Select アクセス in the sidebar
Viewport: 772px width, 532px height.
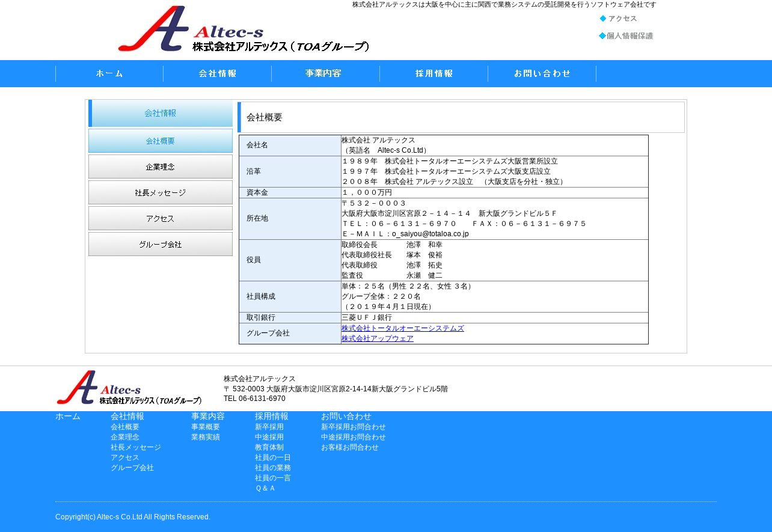tap(161, 218)
